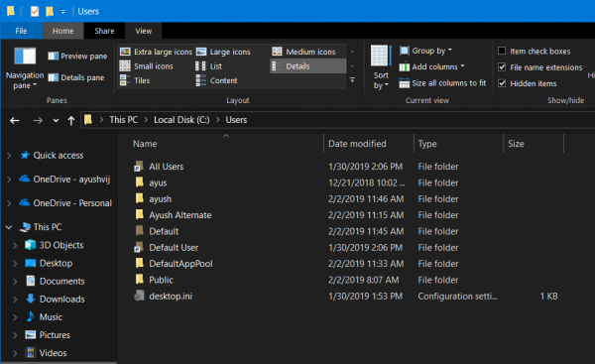
Task: Select the Default User shortcut icon
Action: [x=139, y=248]
